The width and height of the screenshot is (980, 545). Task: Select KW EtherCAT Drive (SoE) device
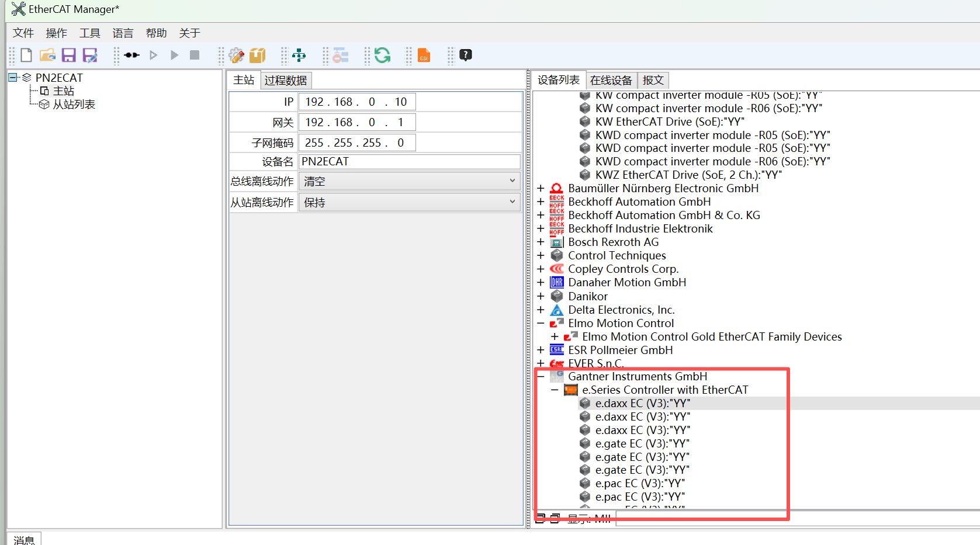[x=670, y=122]
